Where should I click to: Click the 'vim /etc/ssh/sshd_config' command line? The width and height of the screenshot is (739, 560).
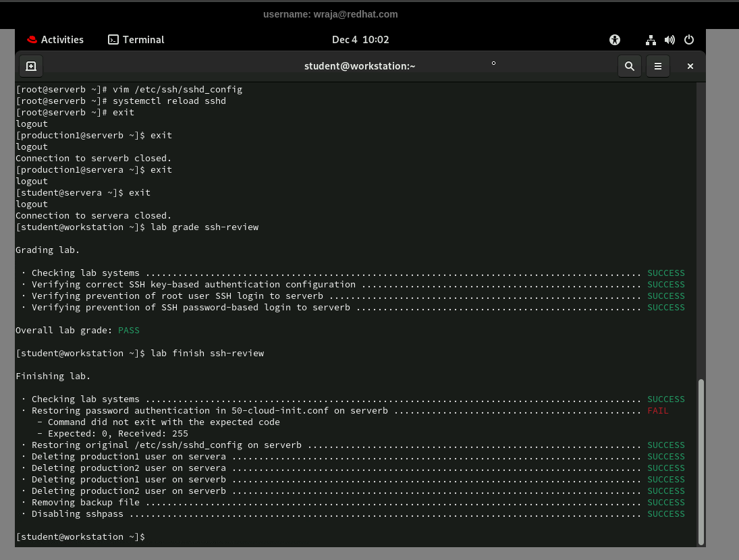click(x=177, y=90)
